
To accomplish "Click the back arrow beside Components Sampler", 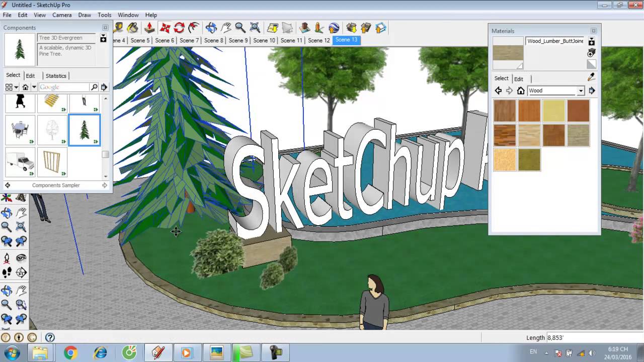I will pos(8,185).
